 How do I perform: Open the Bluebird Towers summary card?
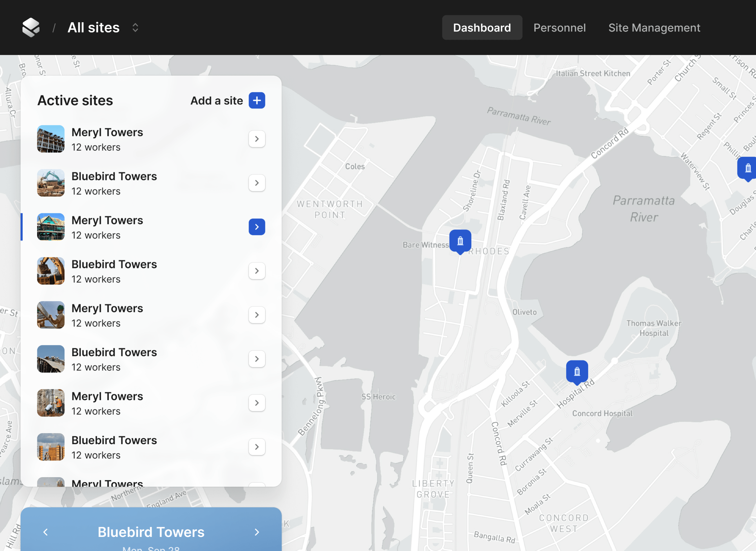tap(151, 532)
